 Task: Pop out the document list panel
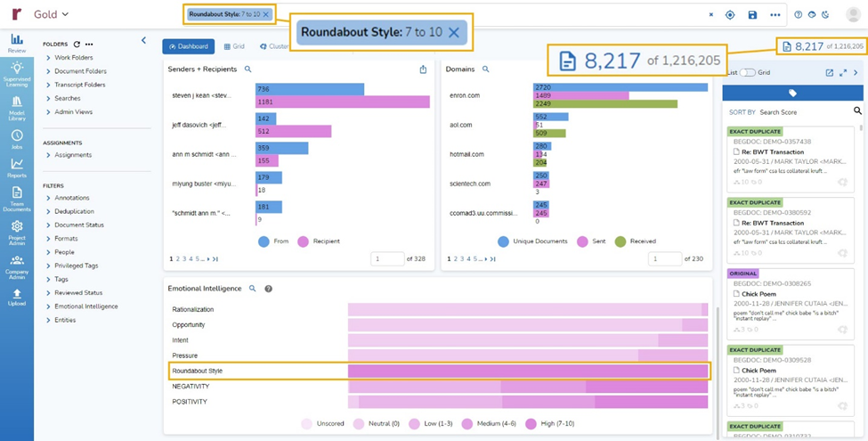(x=829, y=72)
